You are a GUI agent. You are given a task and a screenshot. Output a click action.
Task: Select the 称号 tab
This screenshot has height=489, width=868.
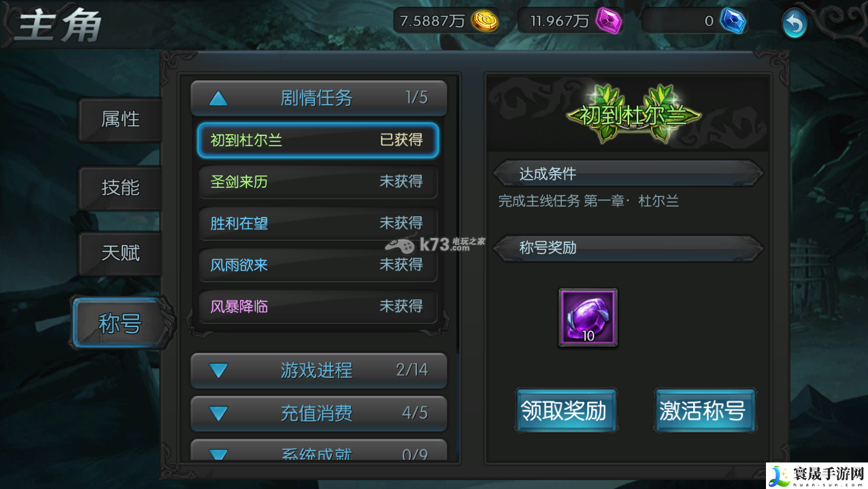[121, 324]
